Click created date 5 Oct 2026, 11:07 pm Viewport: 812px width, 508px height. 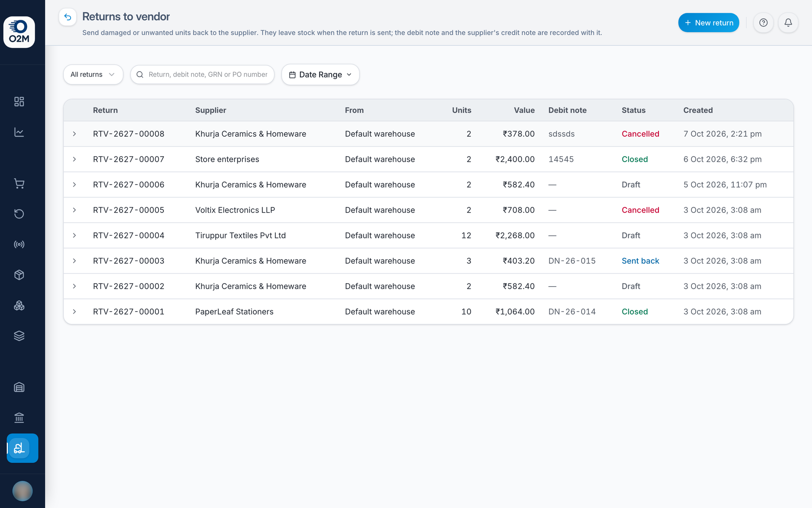[x=725, y=185]
